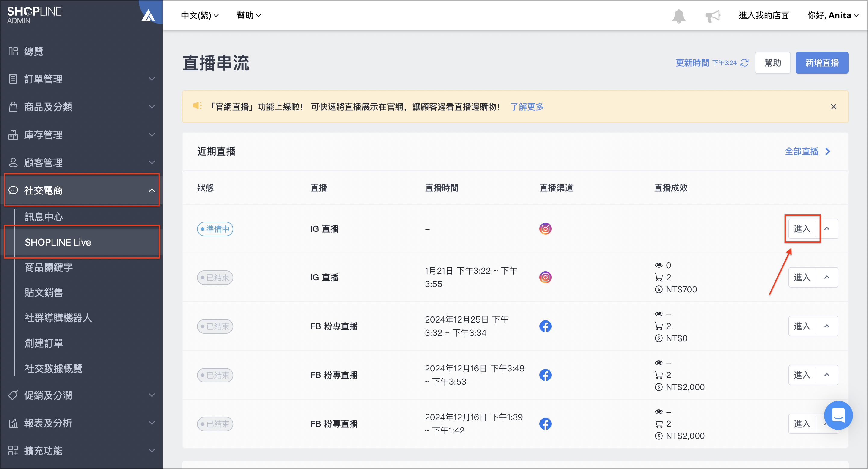This screenshot has width=868, height=469.
Task: Click the 訂單管理 orders icon
Action: point(13,79)
